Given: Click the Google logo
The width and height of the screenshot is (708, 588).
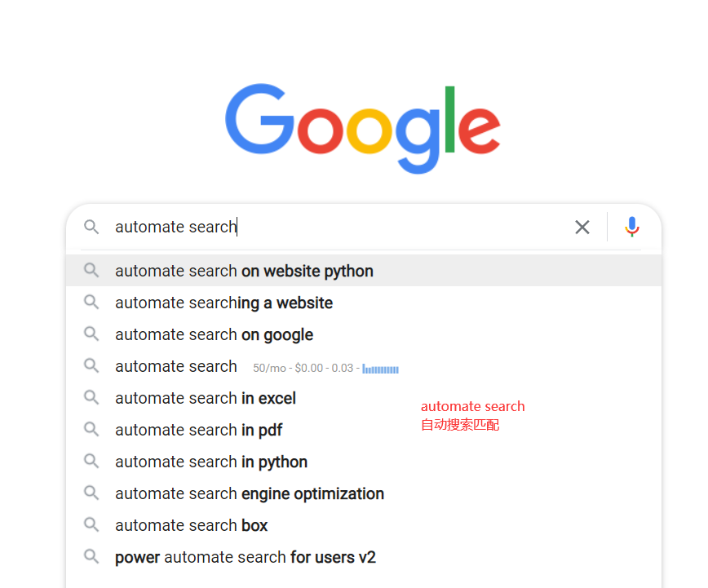Looking at the screenshot, I should (x=362, y=126).
